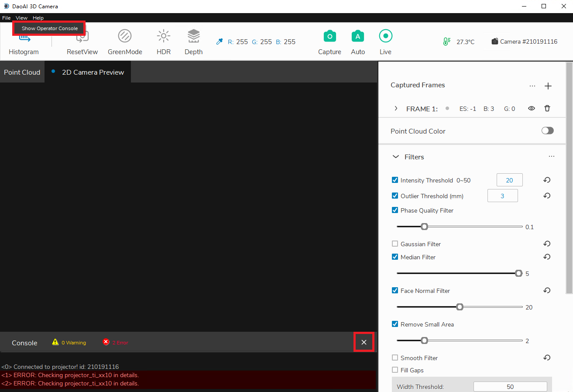
Task: Open the View menu
Action: [x=21, y=18]
